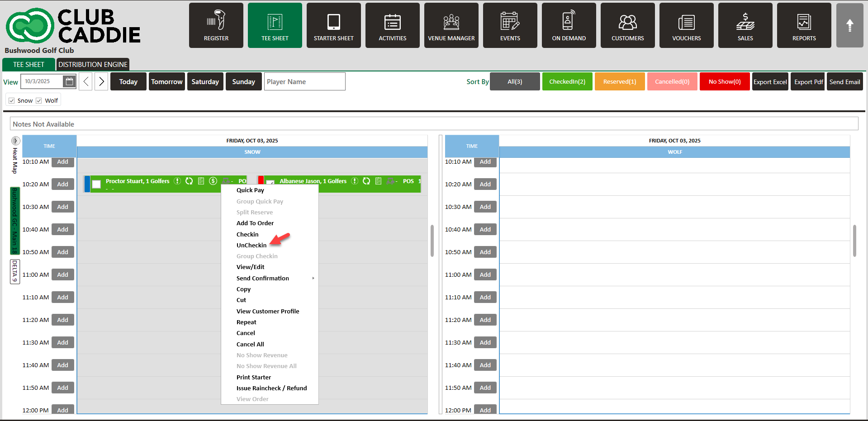Click the refresh icon on Albanese Jason's booking
868x421 pixels.
click(366, 181)
